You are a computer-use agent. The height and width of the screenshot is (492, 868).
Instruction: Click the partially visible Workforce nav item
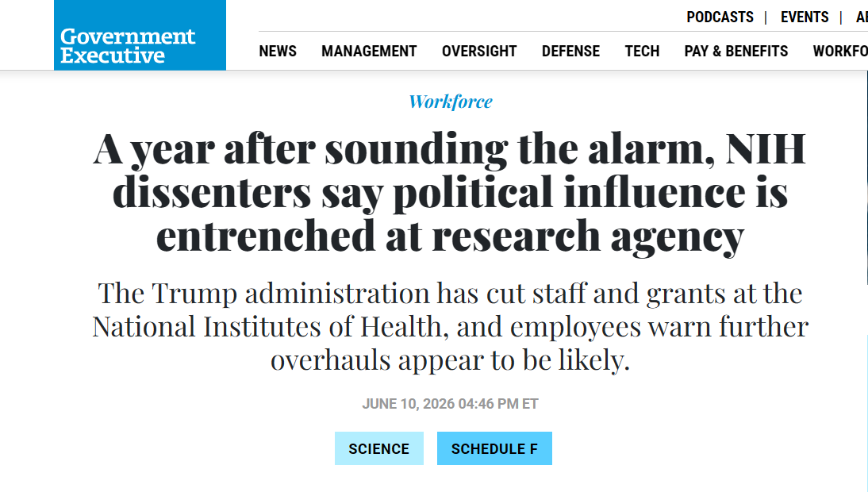(839, 51)
